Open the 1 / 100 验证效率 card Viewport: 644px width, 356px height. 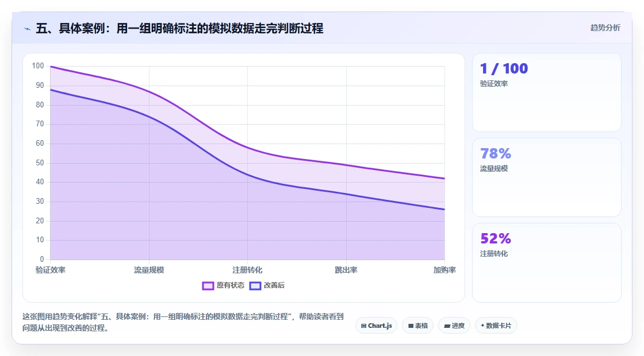click(547, 92)
